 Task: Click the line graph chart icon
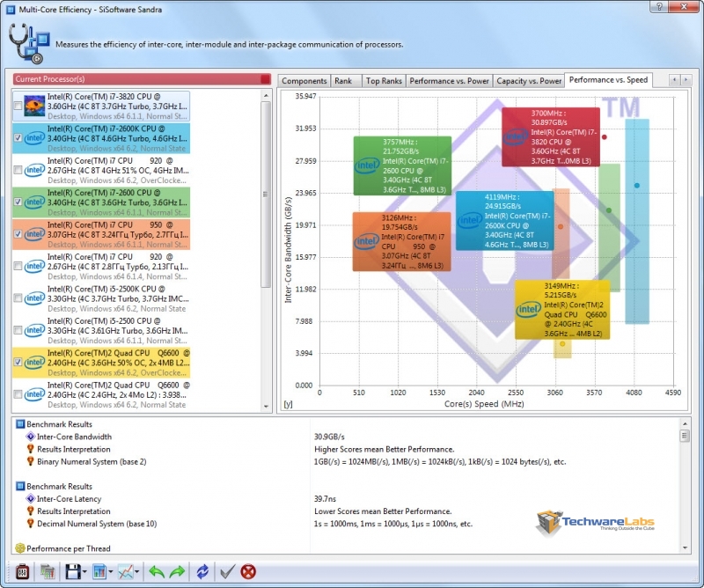point(125,571)
